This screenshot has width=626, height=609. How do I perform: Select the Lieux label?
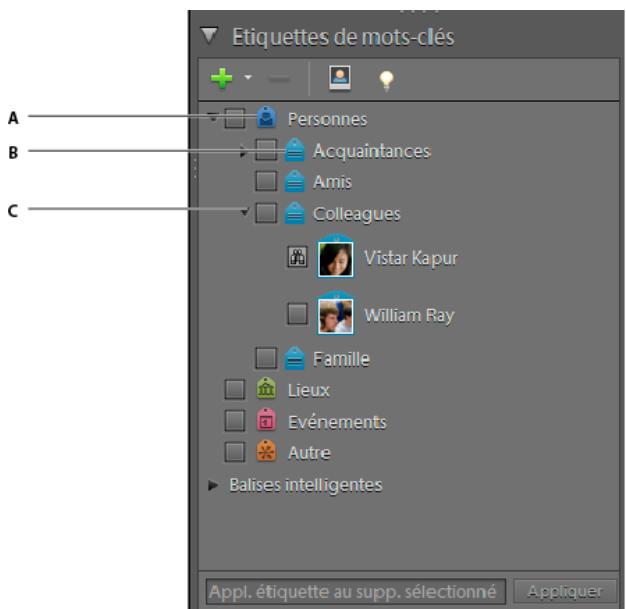(x=309, y=390)
